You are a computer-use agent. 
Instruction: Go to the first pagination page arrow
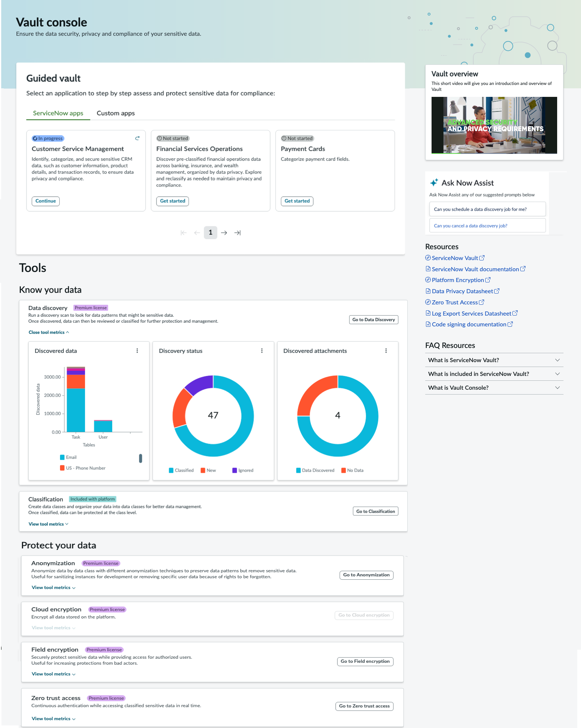tap(183, 232)
